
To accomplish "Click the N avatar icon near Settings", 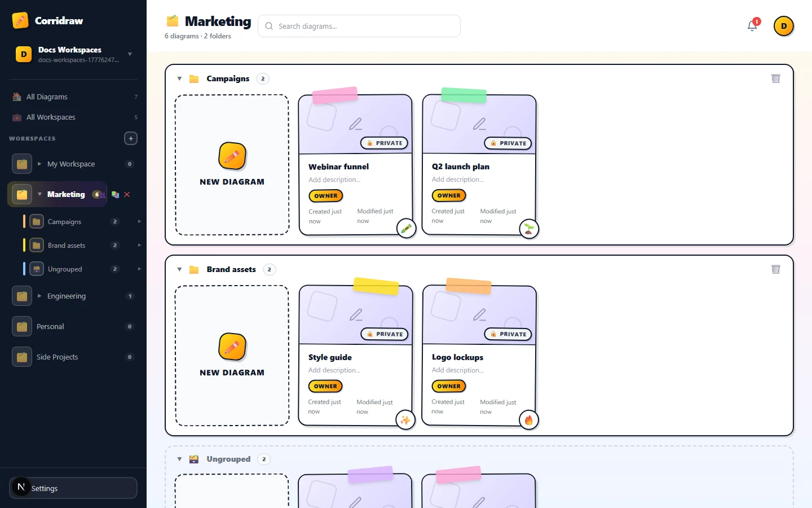I will click(21, 487).
